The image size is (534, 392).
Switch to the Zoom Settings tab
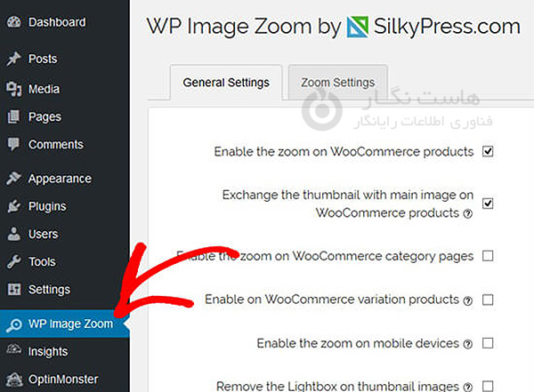pos(337,83)
